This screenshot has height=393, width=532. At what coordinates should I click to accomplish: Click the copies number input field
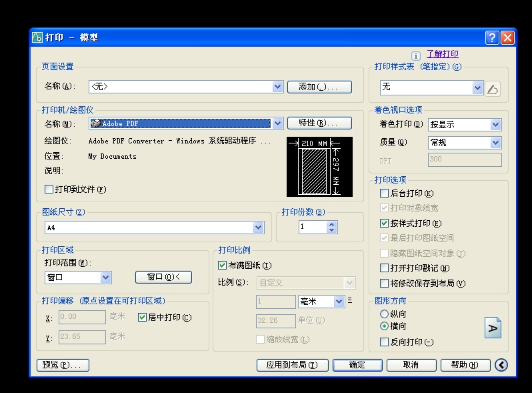tap(313, 228)
